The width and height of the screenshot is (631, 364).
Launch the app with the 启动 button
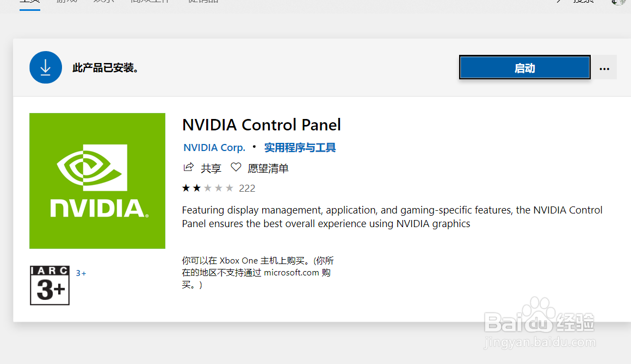524,68
